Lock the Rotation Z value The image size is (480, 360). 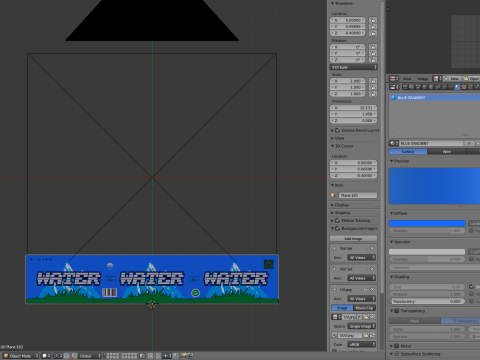373,60
